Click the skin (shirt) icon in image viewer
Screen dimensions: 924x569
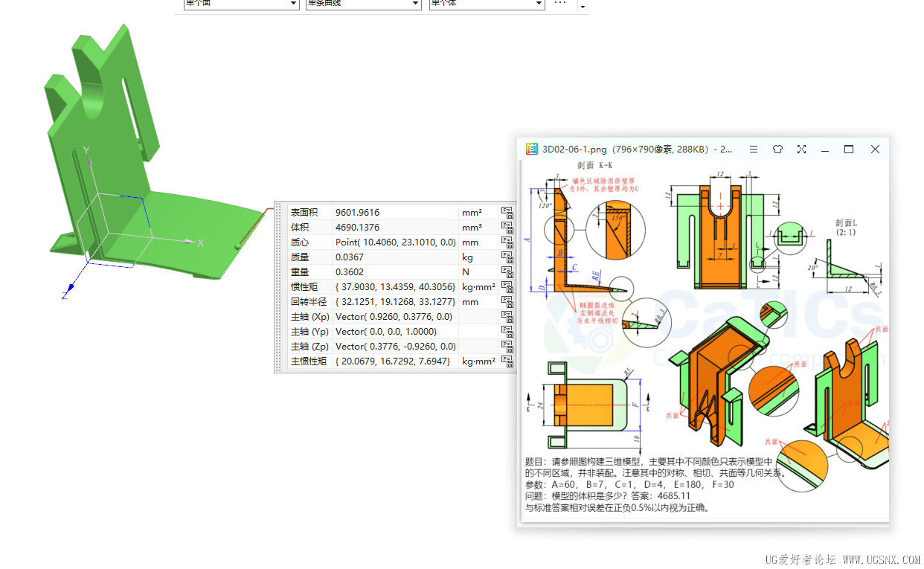click(x=777, y=150)
